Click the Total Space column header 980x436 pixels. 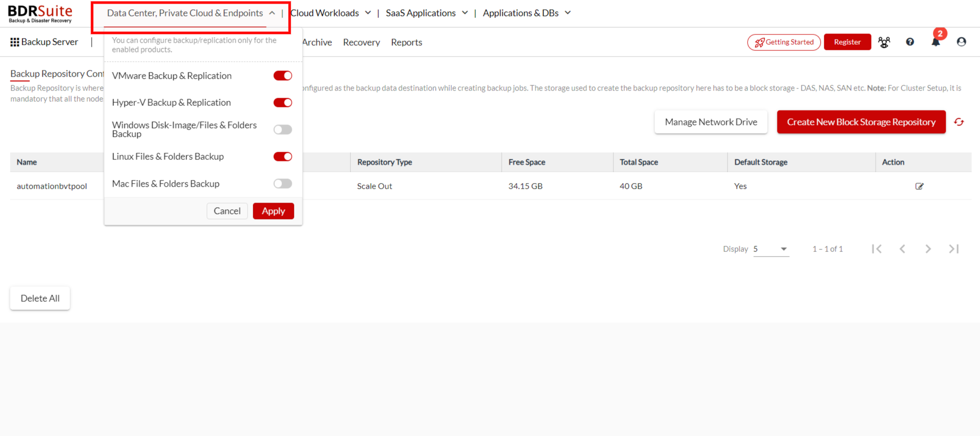coord(639,162)
